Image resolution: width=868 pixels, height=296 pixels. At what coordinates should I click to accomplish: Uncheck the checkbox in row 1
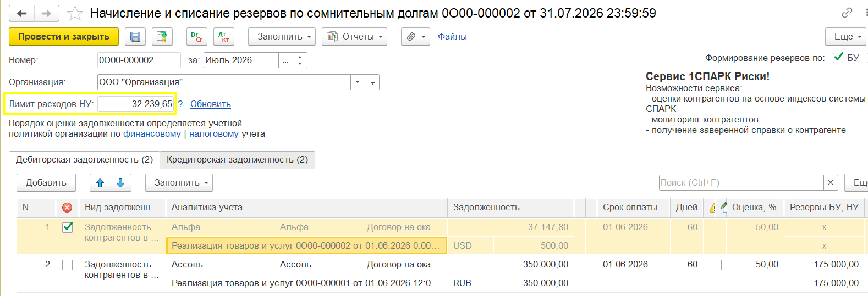pos(68,227)
